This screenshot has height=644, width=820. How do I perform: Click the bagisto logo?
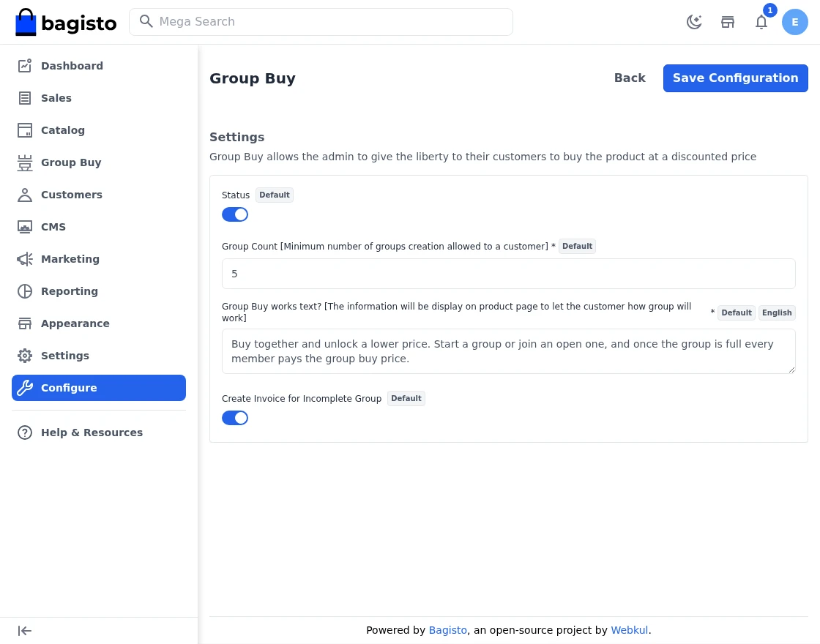(x=66, y=22)
